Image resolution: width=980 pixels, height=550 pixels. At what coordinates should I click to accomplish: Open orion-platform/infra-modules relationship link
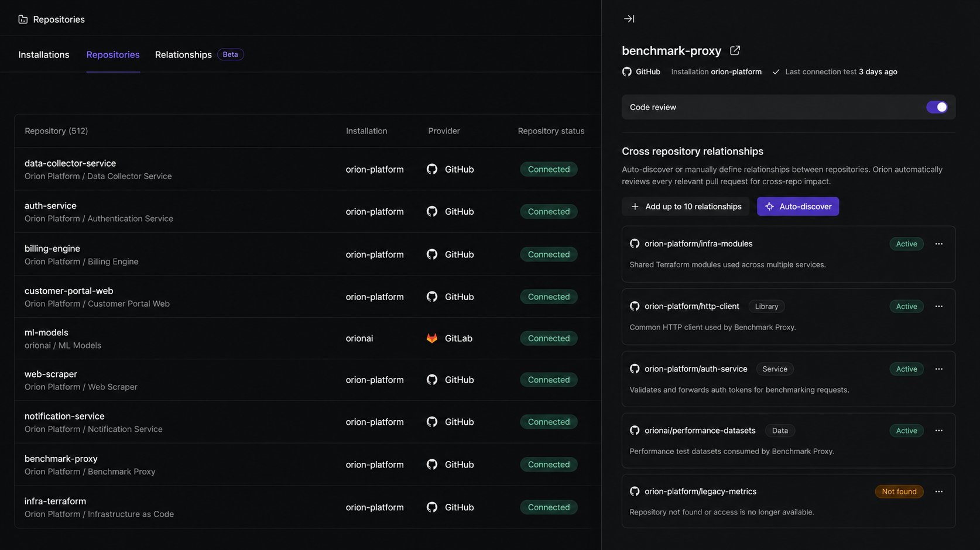pyautogui.click(x=698, y=243)
